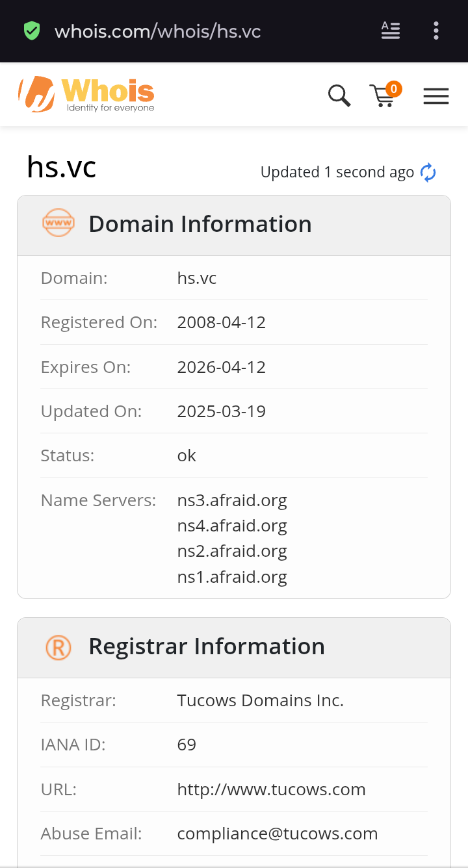
Task: Tap the Registrar Information section header
Action: tap(207, 646)
